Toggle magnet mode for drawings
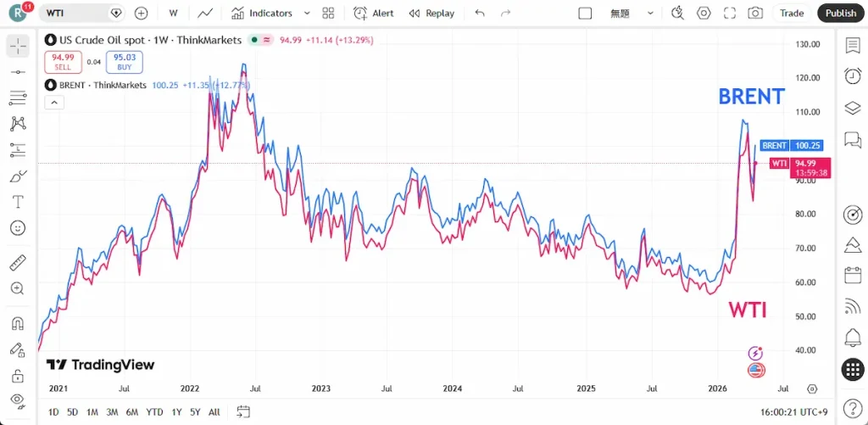Screen dimensions: 868x425 18,323
